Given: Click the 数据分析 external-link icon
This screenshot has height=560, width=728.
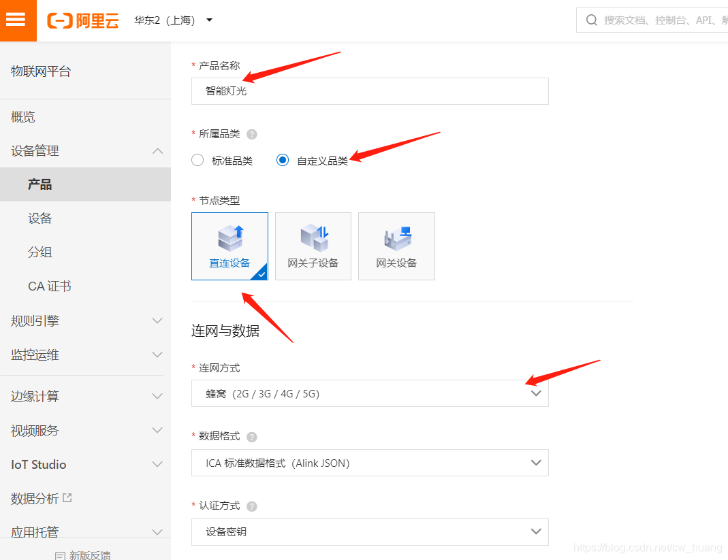Looking at the screenshot, I should (67, 498).
